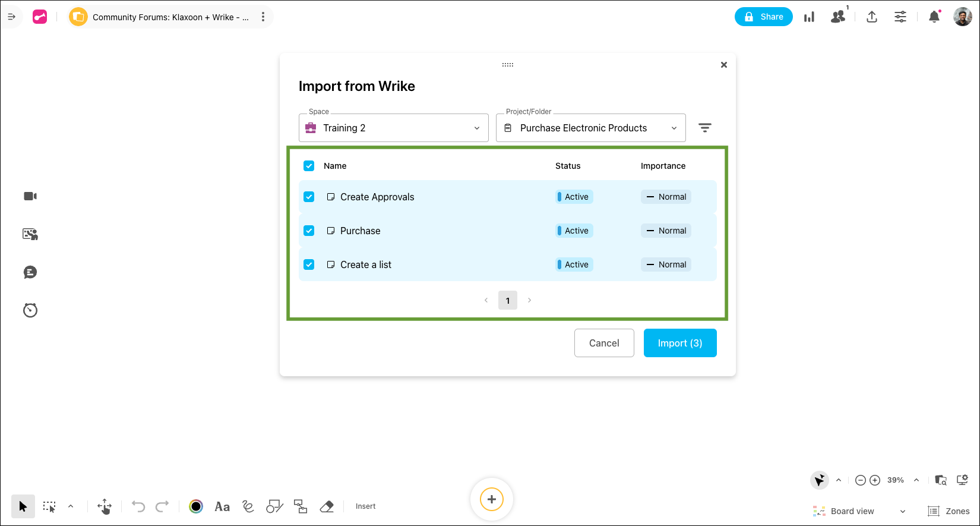Click the Insert label
The width and height of the screenshot is (980, 526).
tap(366, 506)
